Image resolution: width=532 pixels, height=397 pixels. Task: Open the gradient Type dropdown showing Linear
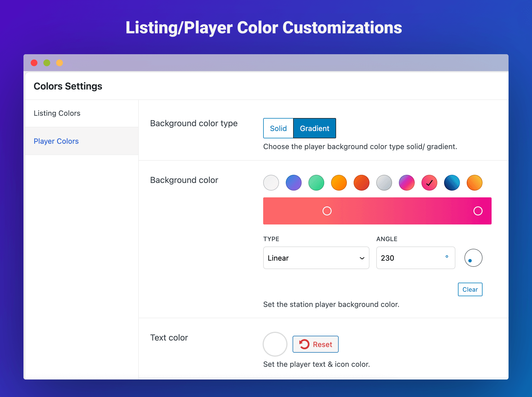click(x=316, y=258)
